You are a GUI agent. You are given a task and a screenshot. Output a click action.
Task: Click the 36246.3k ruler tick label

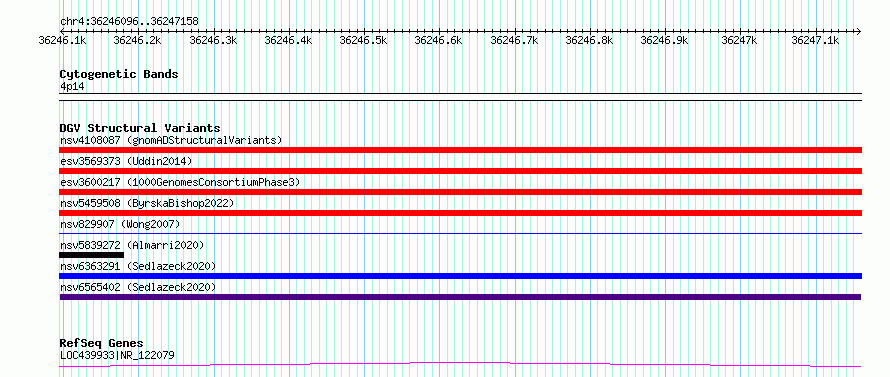(x=213, y=40)
